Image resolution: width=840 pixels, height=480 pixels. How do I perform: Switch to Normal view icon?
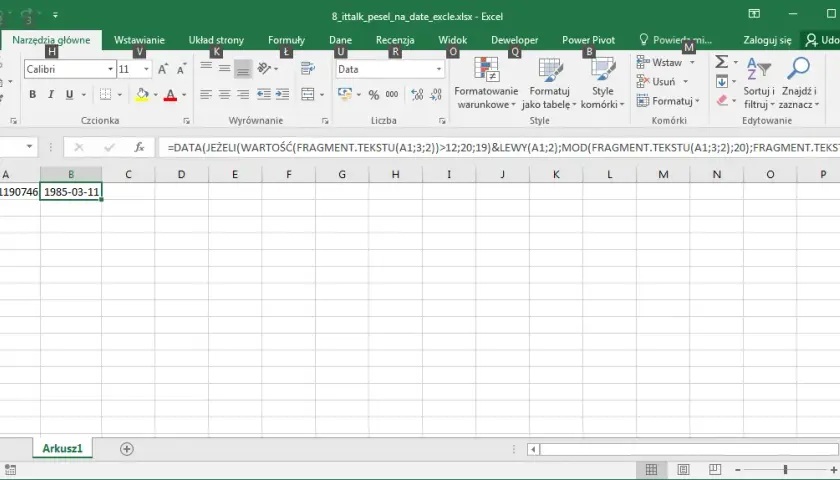coord(651,470)
